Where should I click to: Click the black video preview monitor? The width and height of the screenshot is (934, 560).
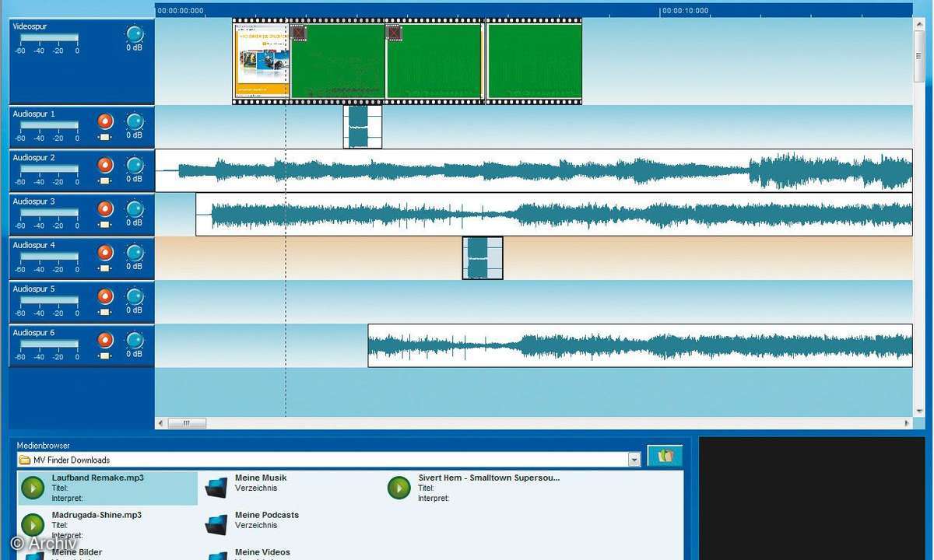pos(811,498)
